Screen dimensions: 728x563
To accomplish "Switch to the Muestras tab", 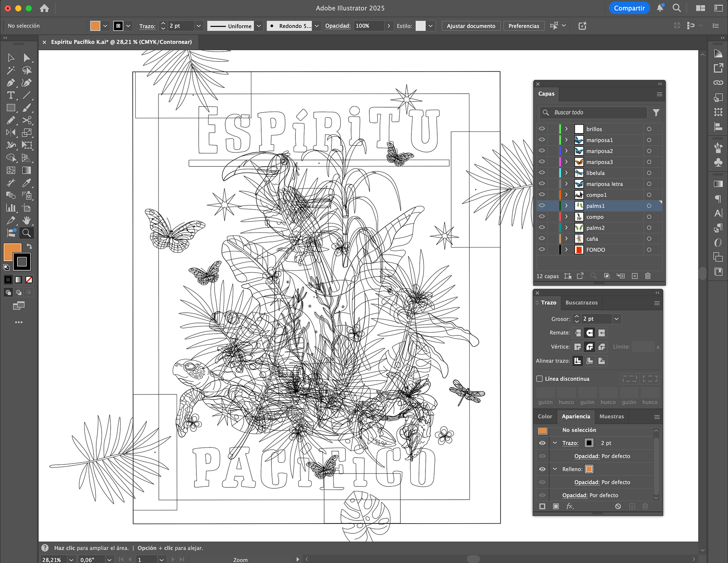I will point(611,416).
